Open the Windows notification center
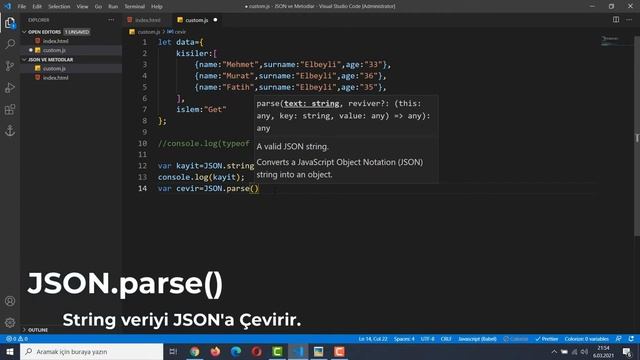Image resolution: width=640 pixels, height=360 pixels. (x=627, y=351)
